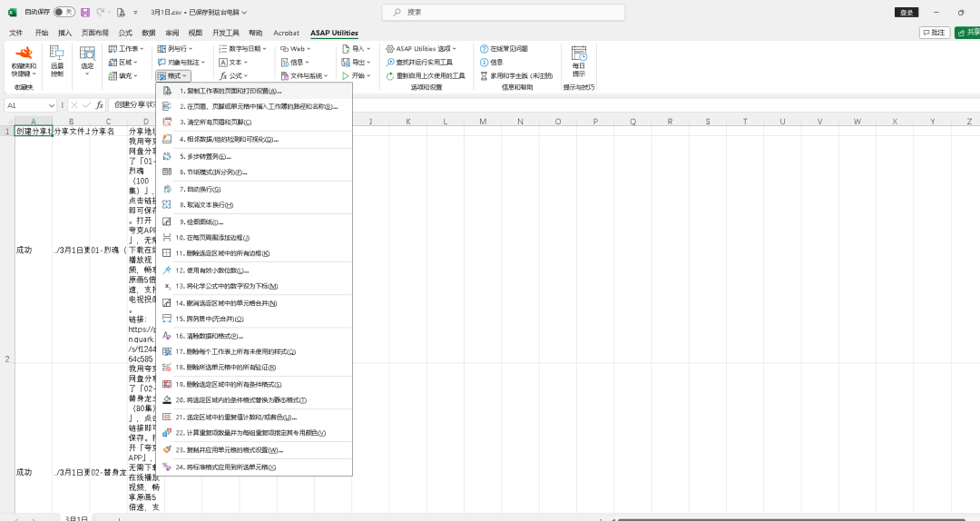The image size is (980, 521).
Task: Expand the 对象与批注 dropdown
Action: tap(181, 62)
